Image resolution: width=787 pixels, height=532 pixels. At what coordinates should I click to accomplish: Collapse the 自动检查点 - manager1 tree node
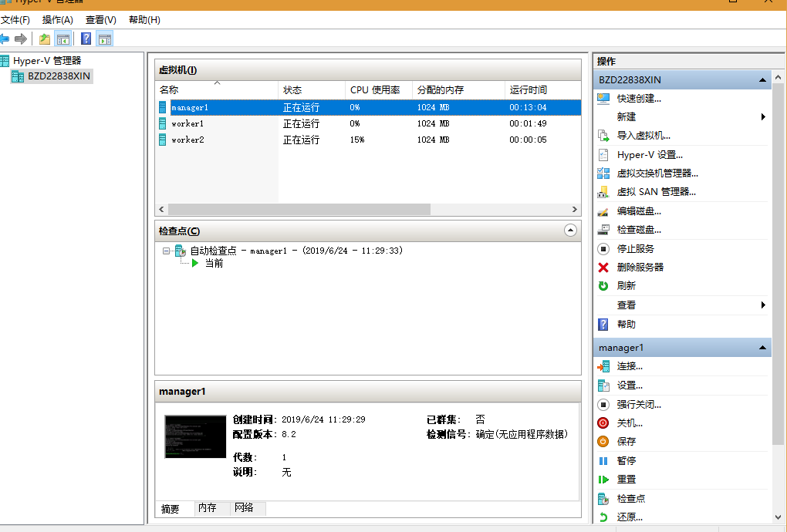click(x=165, y=251)
